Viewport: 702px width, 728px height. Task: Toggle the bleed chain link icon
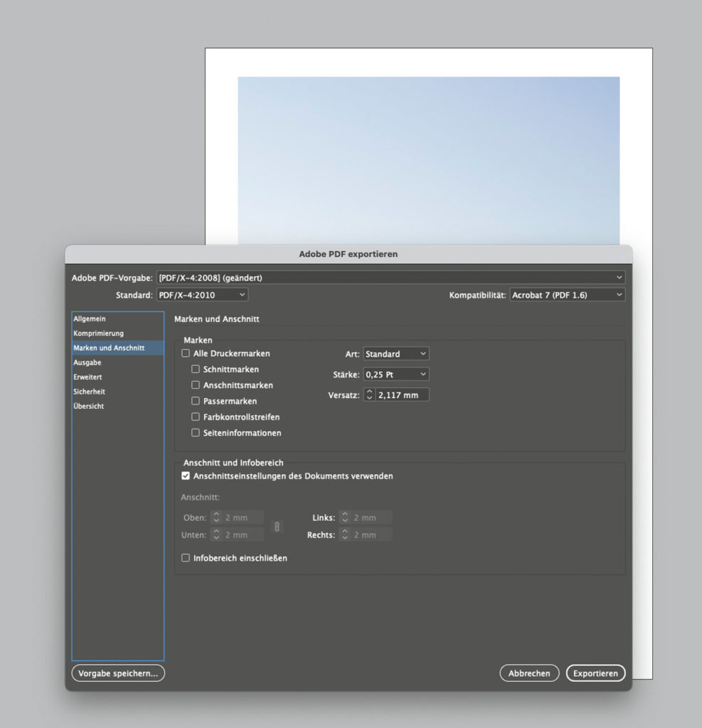pyautogui.click(x=277, y=527)
